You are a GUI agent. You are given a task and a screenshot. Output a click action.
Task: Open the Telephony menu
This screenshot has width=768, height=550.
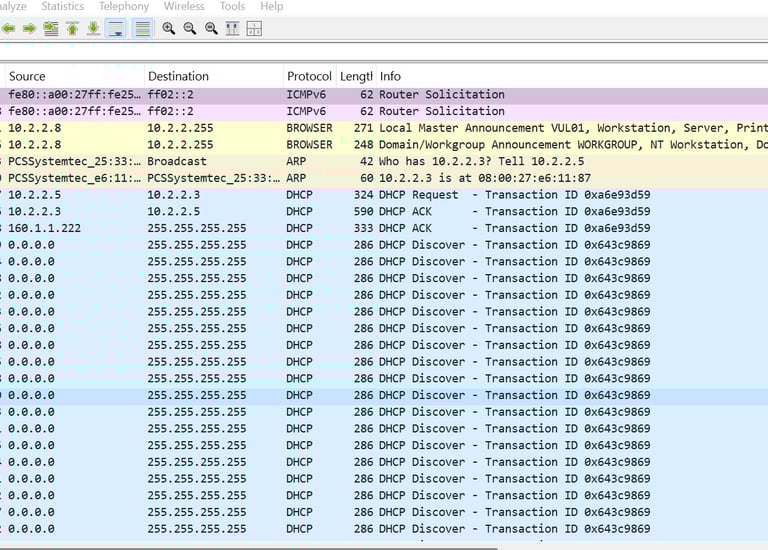(124, 6)
